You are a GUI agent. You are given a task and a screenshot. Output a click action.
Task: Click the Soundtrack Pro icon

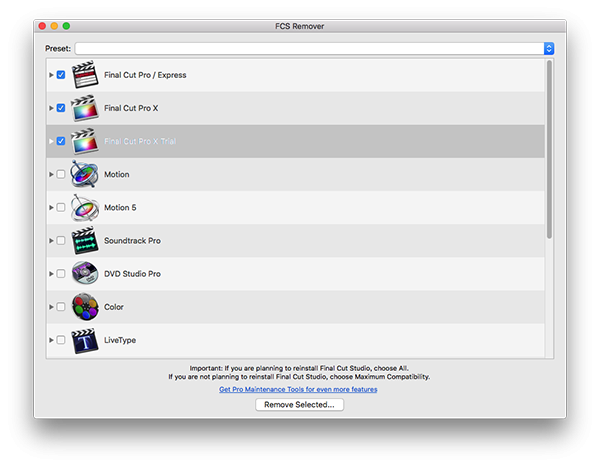pyautogui.click(x=85, y=240)
